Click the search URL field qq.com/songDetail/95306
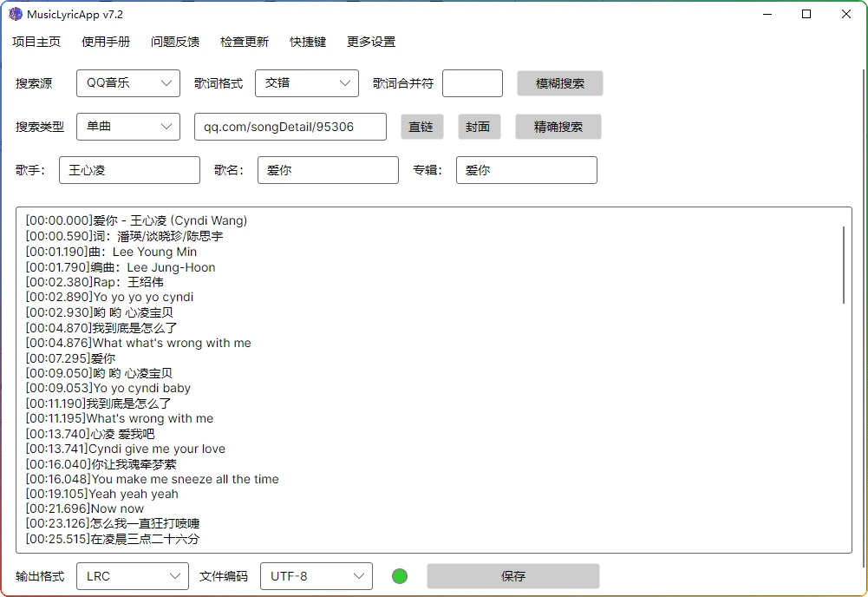This screenshot has height=597, width=868. pos(290,127)
